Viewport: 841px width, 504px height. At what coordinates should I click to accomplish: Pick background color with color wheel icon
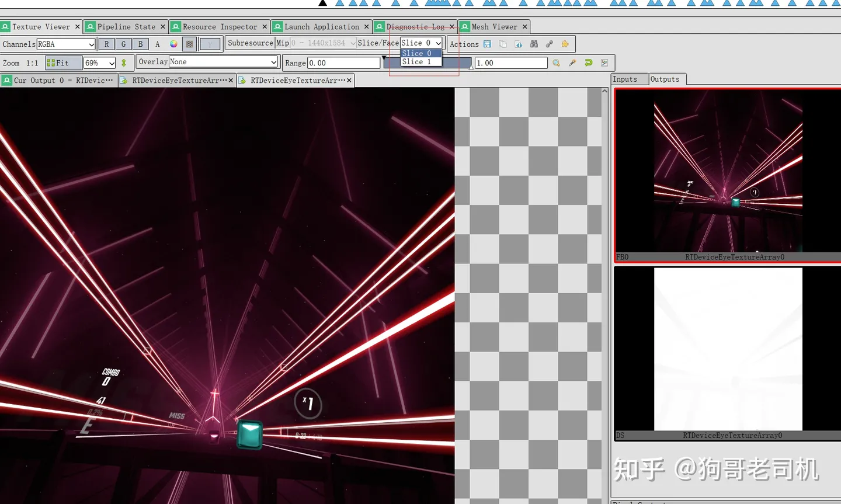pyautogui.click(x=173, y=44)
